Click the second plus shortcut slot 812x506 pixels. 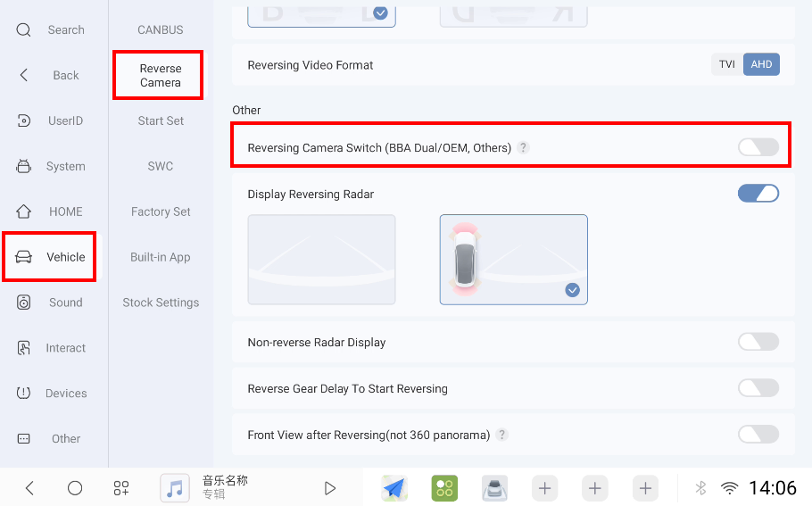coord(595,488)
